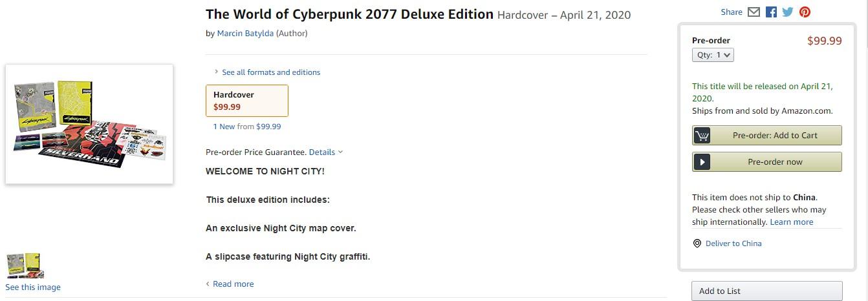The image size is (868, 301).
Task: Click the location pin icon
Action: click(x=697, y=244)
